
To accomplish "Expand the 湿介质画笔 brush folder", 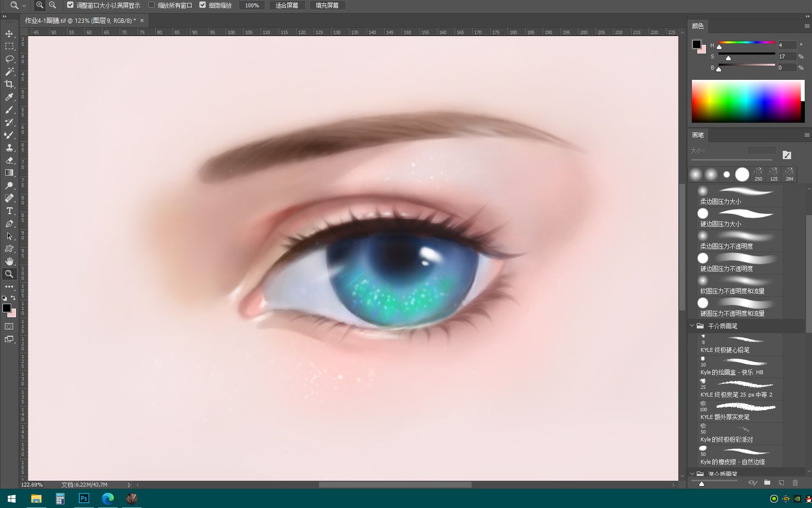I will [x=692, y=473].
